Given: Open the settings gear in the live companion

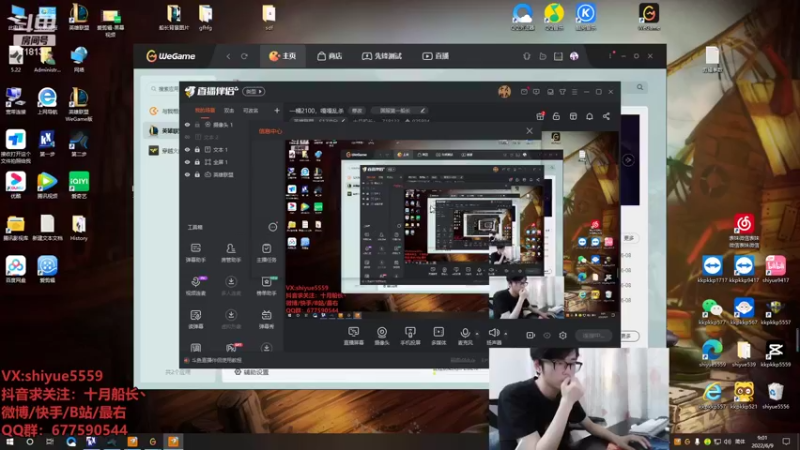Looking at the screenshot, I should pyautogui.click(x=563, y=335).
